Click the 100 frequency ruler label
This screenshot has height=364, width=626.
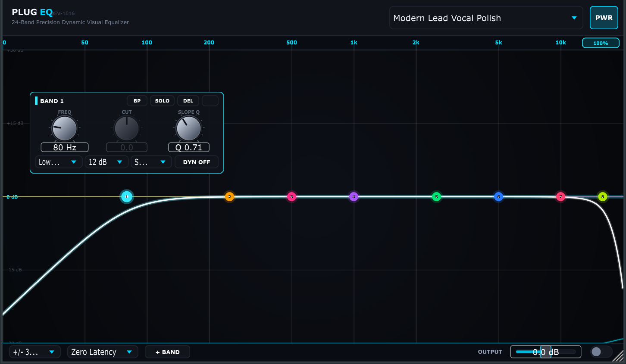click(147, 42)
